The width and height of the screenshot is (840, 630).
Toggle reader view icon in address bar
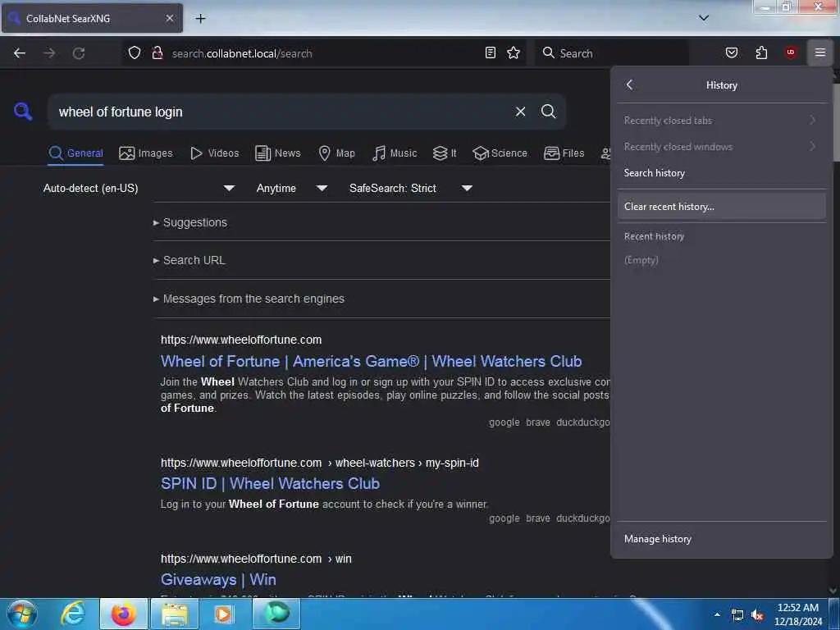click(x=491, y=52)
